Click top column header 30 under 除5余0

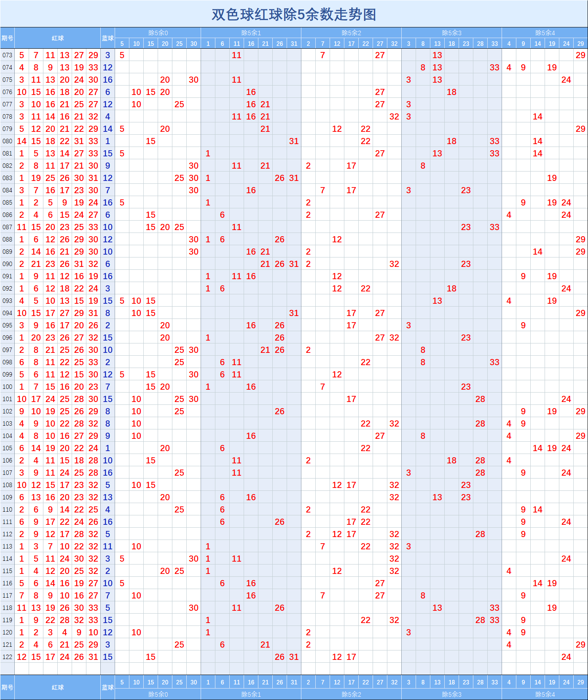(194, 43)
